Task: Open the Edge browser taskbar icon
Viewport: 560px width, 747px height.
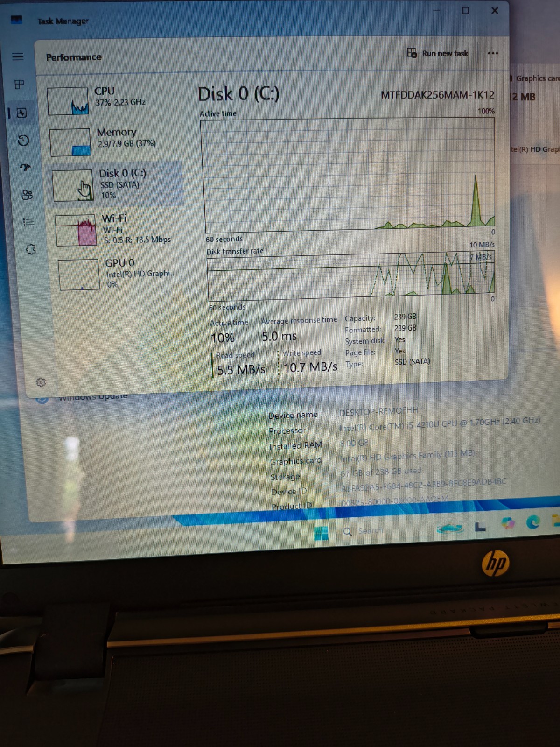Action: pos(532,521)
